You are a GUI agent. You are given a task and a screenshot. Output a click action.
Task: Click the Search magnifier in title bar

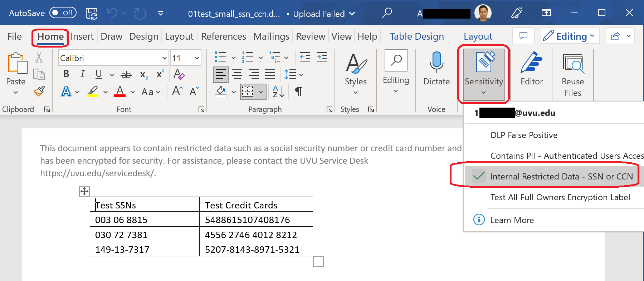tap(387, 13)
